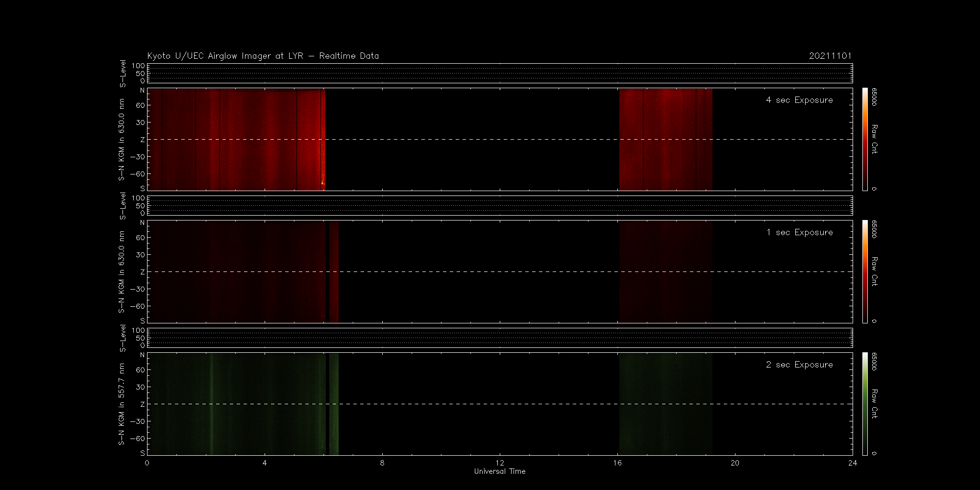Click the 4 sec keogram data block between 16 and 20 UT

coord(665,139)
